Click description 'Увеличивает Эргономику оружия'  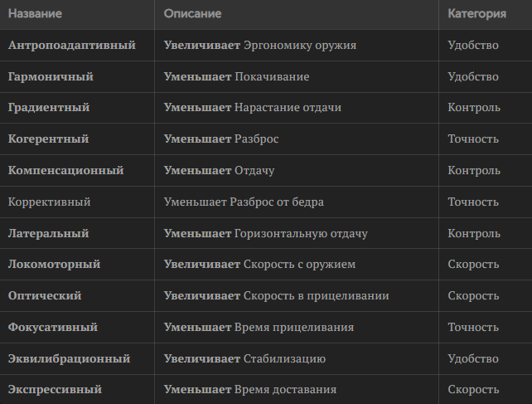coord(259,45)
